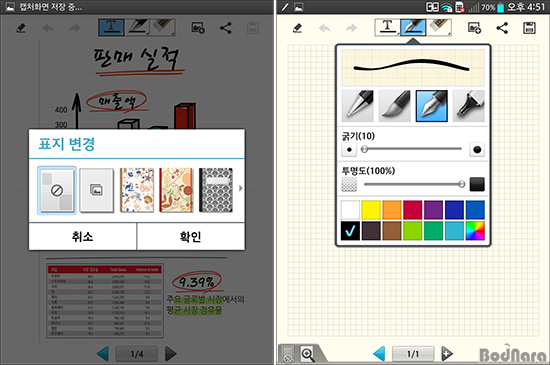
Task: Tap the Text tool in left notebook
Action: [111, 27]
